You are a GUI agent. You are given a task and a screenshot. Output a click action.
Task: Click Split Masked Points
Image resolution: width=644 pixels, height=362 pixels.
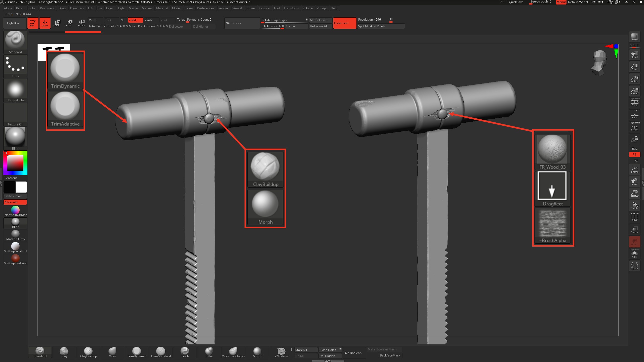[x=381, y=26]
